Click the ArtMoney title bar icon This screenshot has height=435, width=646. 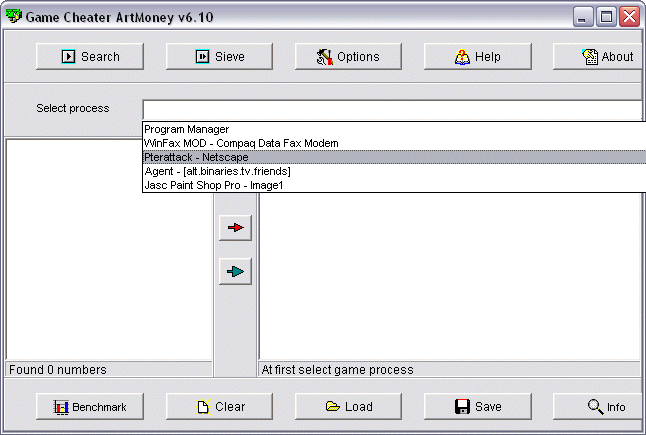tap(13, 17)
